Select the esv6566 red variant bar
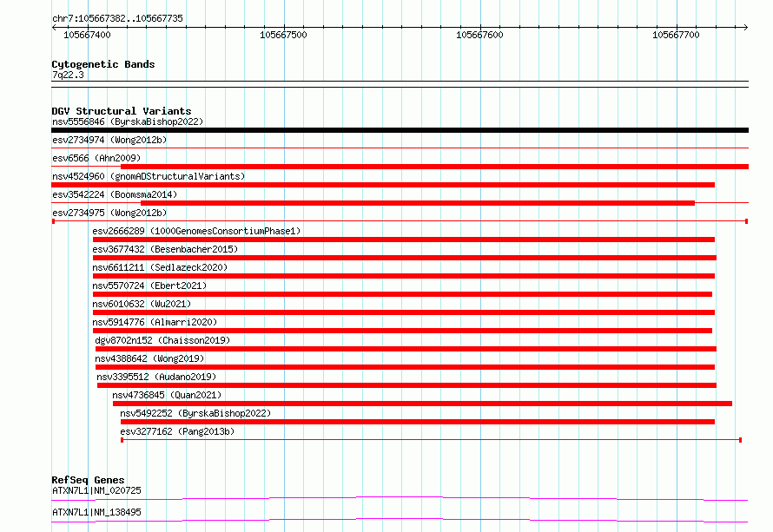The width and height of the screenshot is (773, 532). (435, 167)
